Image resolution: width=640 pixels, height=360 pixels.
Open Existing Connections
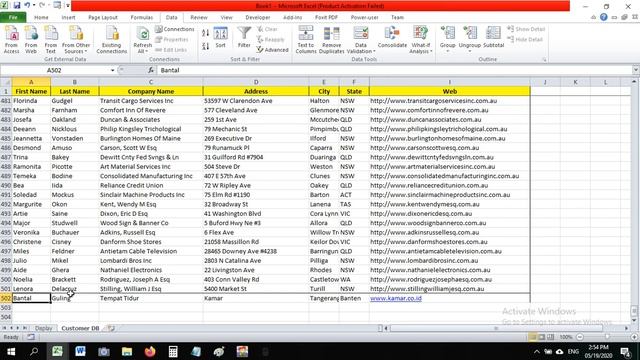(x=112, y=39)
